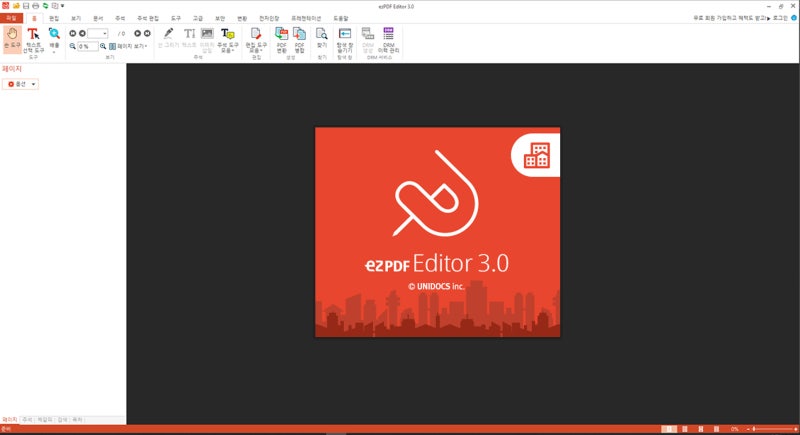This screenshot has height=435, width=800.
Task: Expand the 옵션 dropdown in page panel
Action: [22, 84]
